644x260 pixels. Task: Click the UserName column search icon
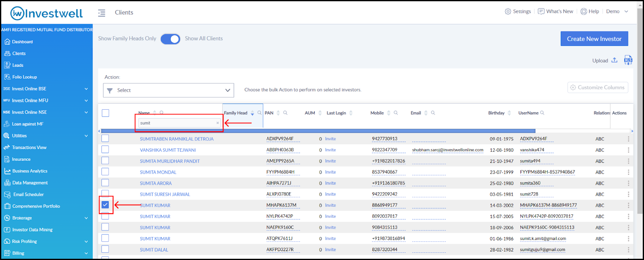[542, 113]
